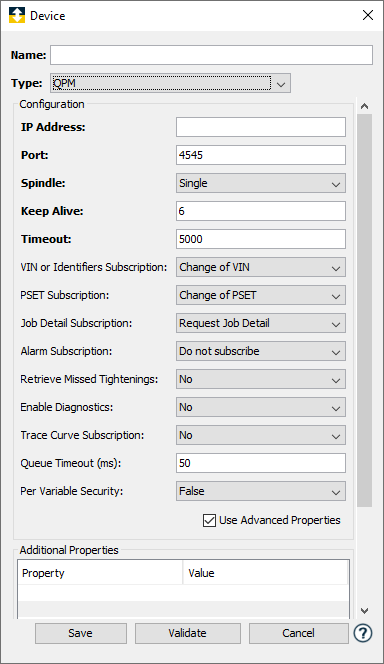Click the help question mark icon
The image size is (384, 664).
click(x=363, y=633)
